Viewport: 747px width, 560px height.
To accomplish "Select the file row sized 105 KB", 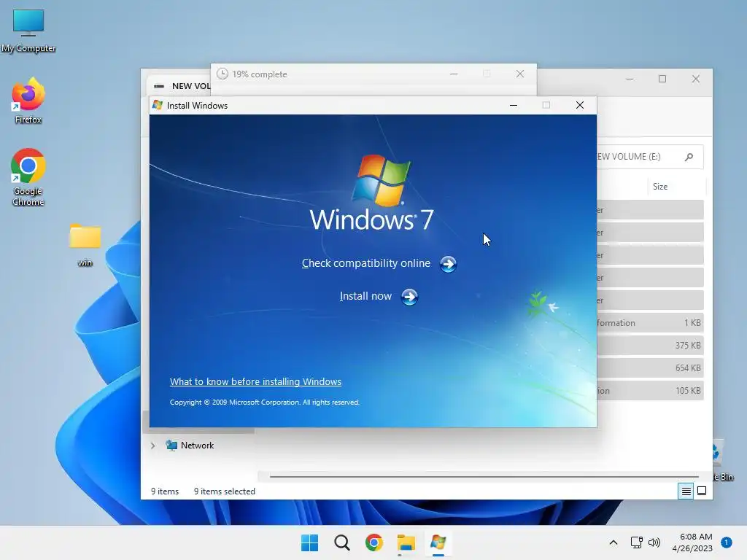I will pos(650,391).
